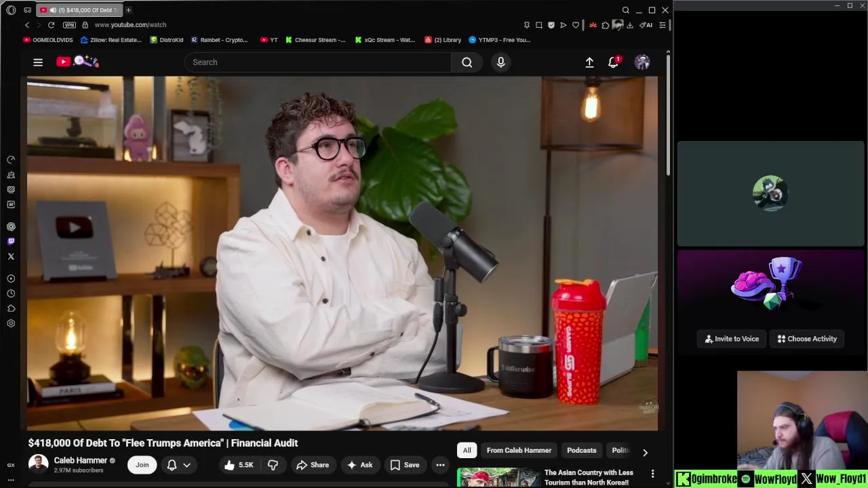868x488 pixels.
Task: Save video to playlist
Action: click(x=404, y=465)
